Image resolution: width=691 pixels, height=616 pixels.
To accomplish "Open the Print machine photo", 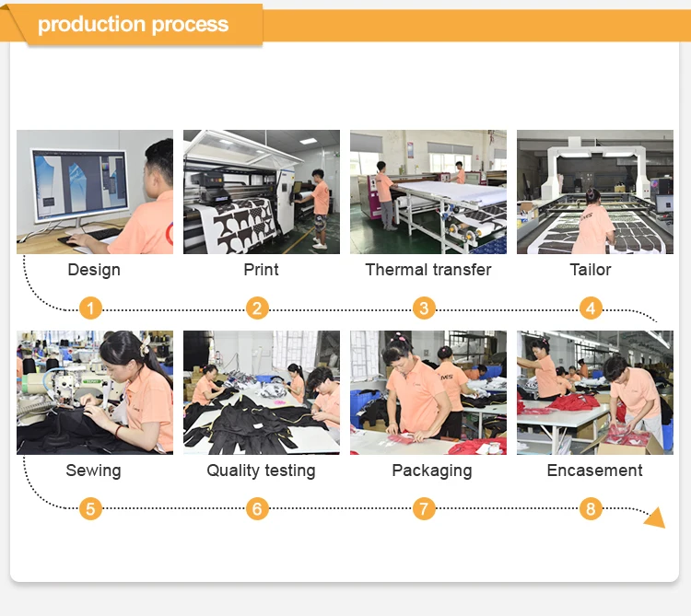I will (x=262, y=192).
